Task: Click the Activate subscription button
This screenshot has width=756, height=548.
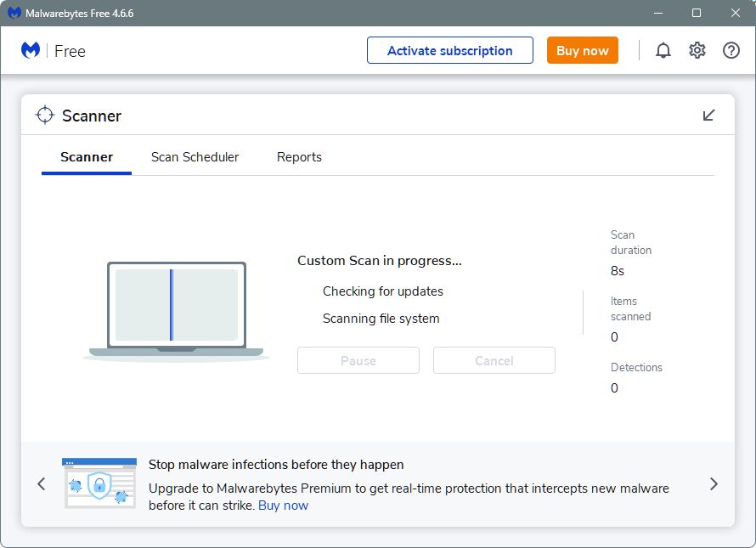Action: point(450,50)
